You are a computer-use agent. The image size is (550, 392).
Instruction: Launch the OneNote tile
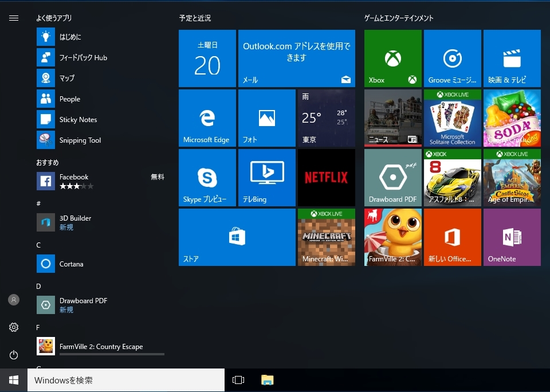(x=512, y=237)
